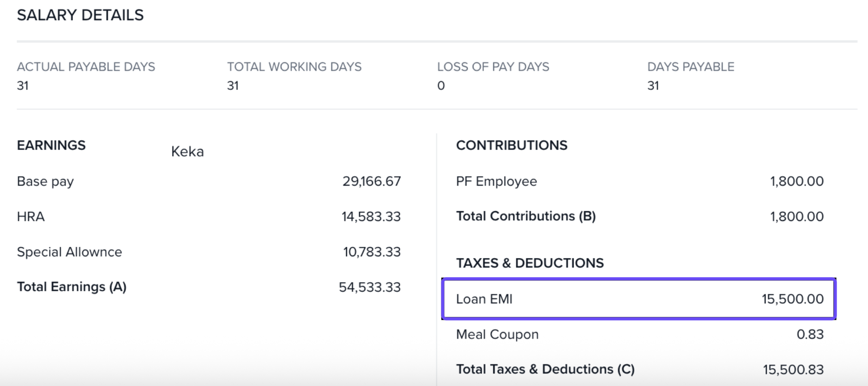Click the Base pay amount 29,166.67
Image resolution: width=868 pixels, height=386 pixels.
coord(371,182)
